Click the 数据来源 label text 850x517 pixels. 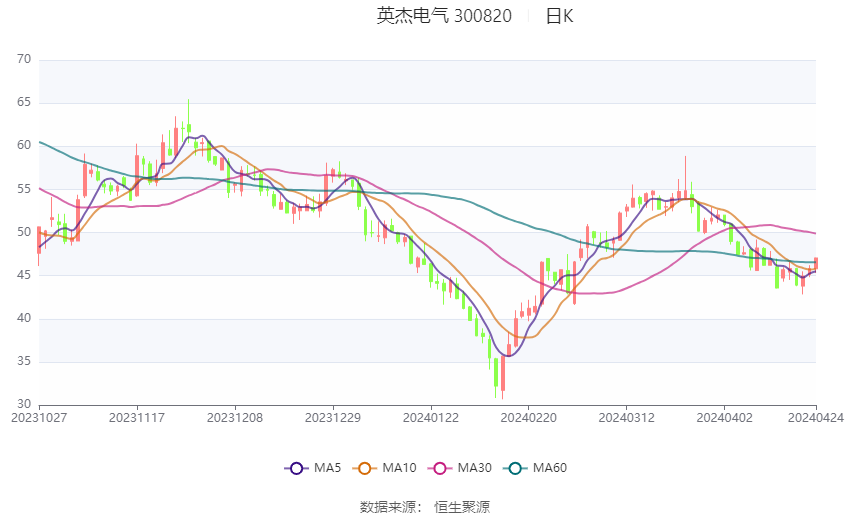tap(387, 507)
